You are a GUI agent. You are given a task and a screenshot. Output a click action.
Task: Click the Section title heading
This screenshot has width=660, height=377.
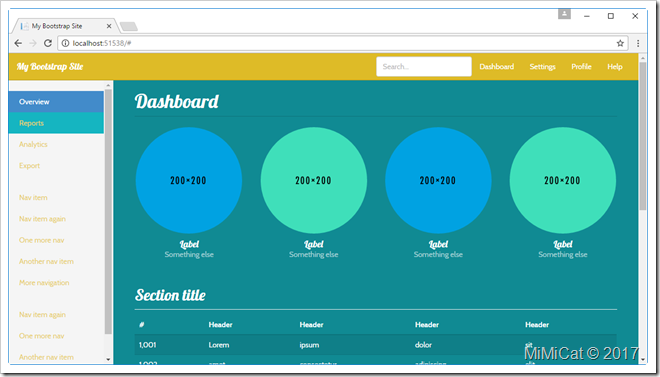(x=170, y=295)
